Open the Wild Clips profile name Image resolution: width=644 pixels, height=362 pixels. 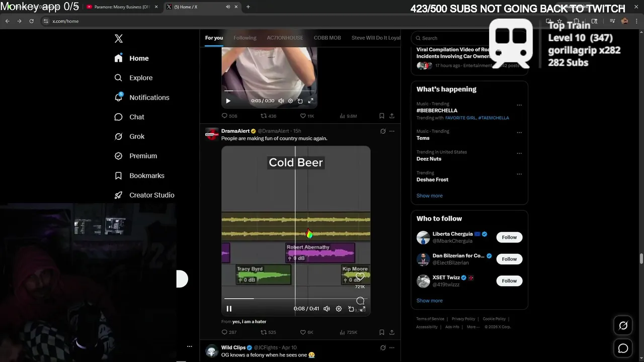click(233, 347)
